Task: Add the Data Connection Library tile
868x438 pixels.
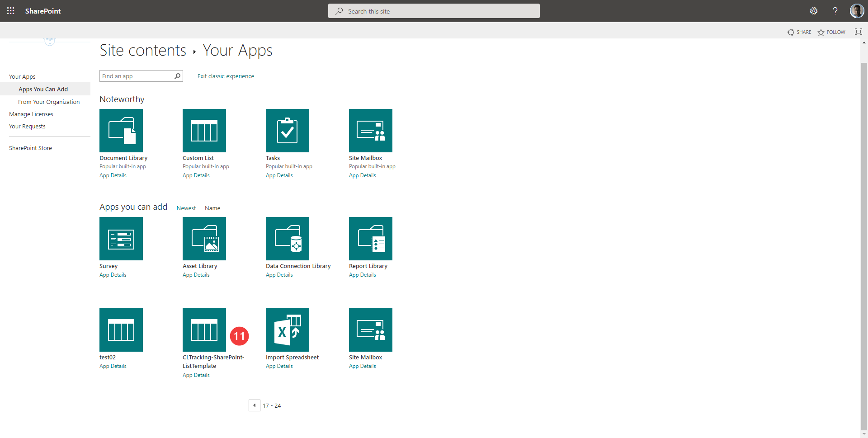Action: click(x=288, y=239)
